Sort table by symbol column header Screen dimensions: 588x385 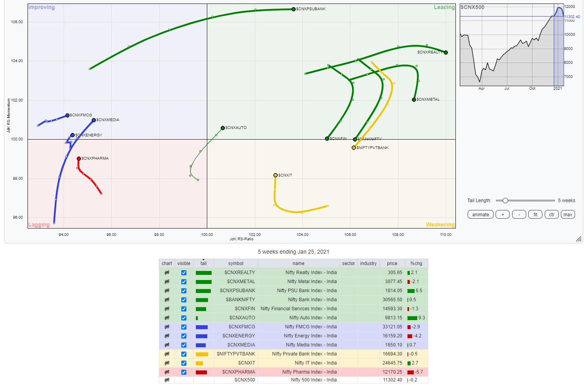pos(236,263)
